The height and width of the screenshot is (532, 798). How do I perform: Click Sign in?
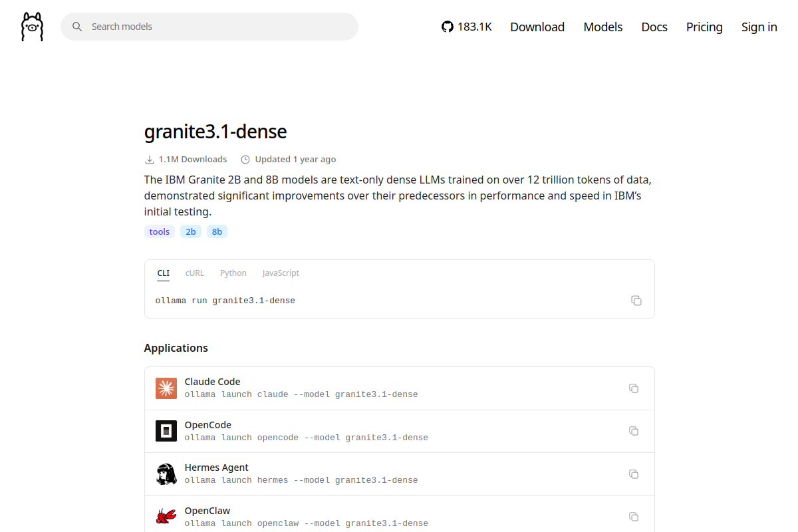coord(759,27)
